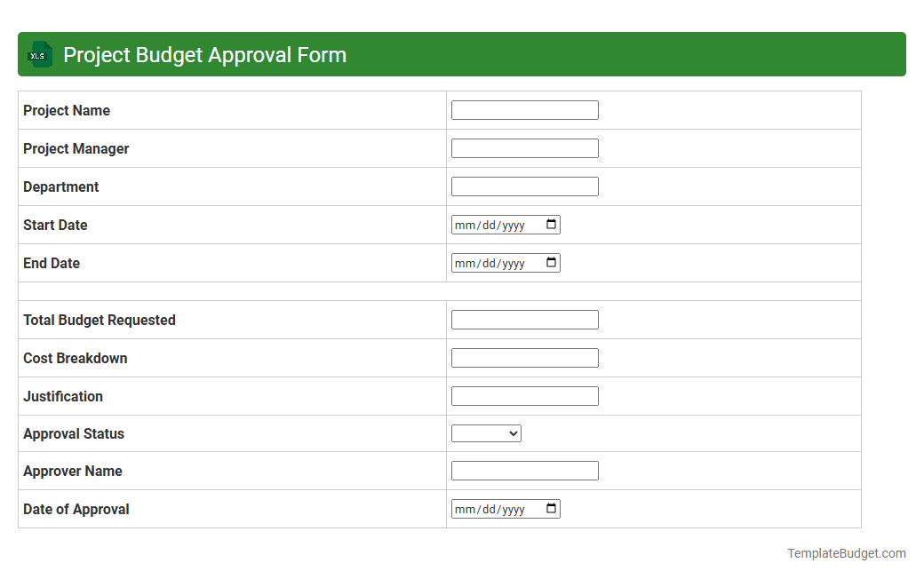This screenshot has width=924, height=579.
Task: Open the Date of Approval calendar picker
Action: (x=553, y=509)
